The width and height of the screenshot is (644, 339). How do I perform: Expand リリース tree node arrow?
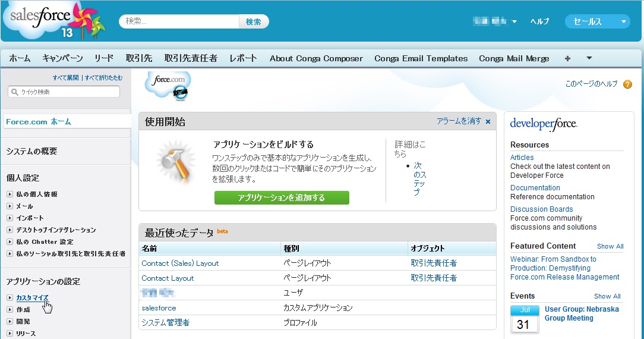(x=10, y=333)
